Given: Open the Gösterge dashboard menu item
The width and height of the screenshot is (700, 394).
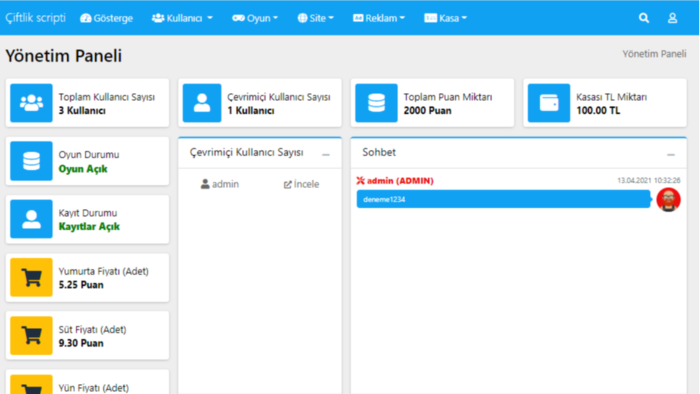Looking at the screenshot, I should tap(106, 18).
